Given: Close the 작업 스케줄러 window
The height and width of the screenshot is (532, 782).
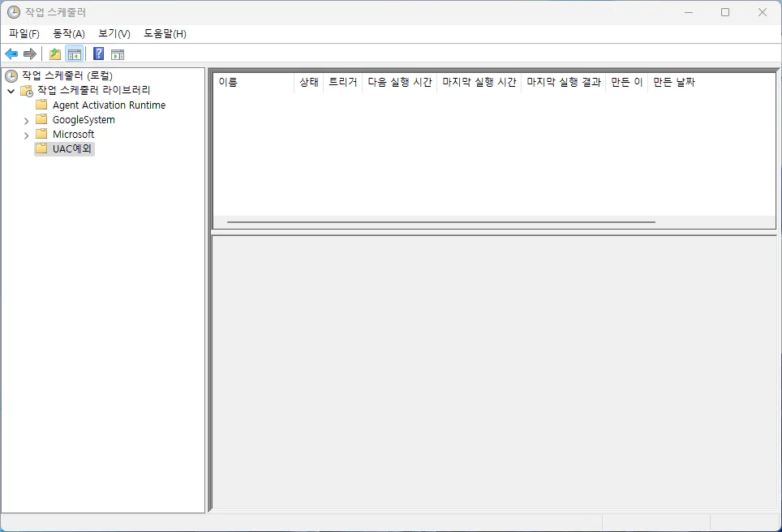Looking at the screenshot, I should (x=762, y=12).
